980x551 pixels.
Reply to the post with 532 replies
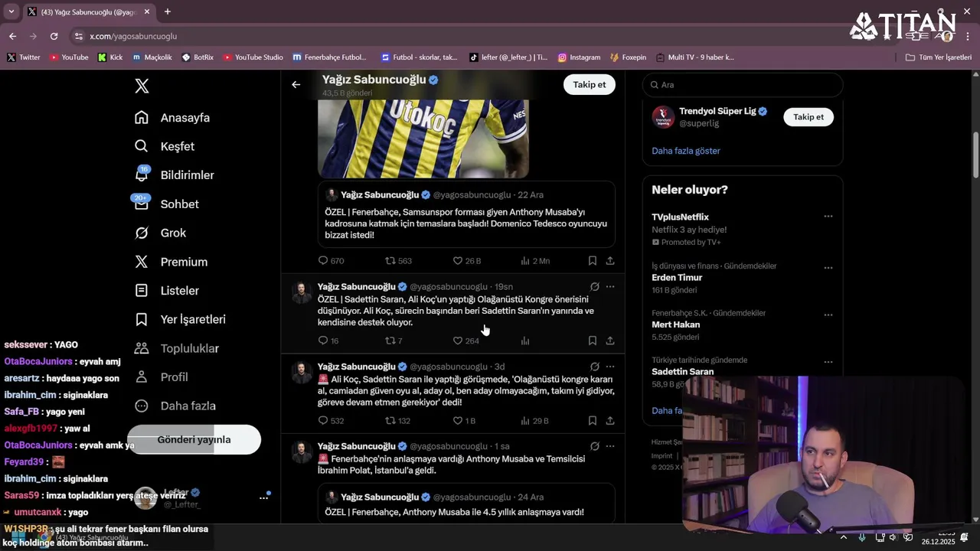pyautogui.click(x=331, y=421)
